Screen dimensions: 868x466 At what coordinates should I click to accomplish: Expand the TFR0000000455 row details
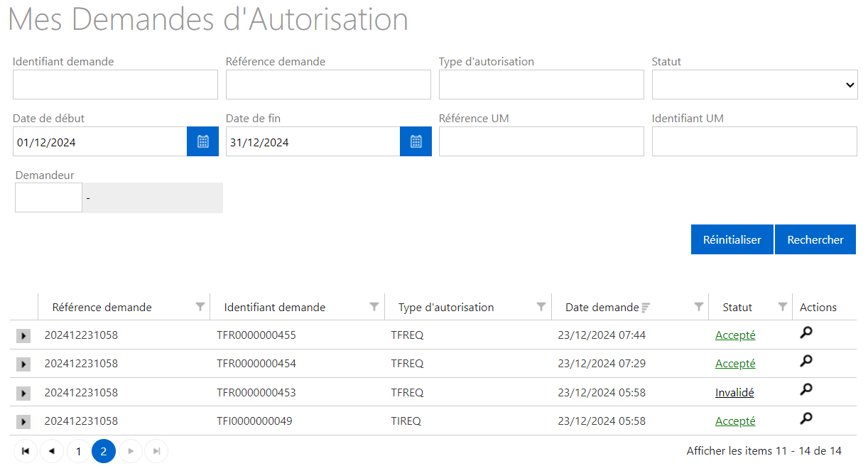(23, 336)
